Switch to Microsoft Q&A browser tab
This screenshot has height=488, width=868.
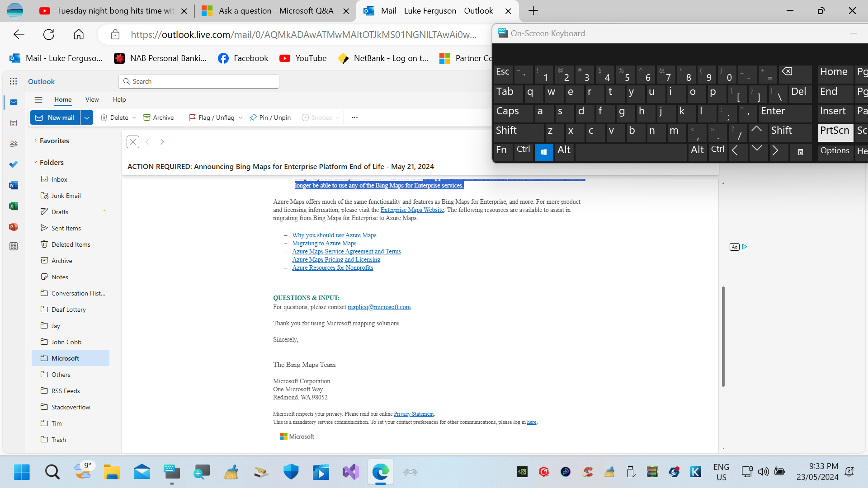[276, 11]
